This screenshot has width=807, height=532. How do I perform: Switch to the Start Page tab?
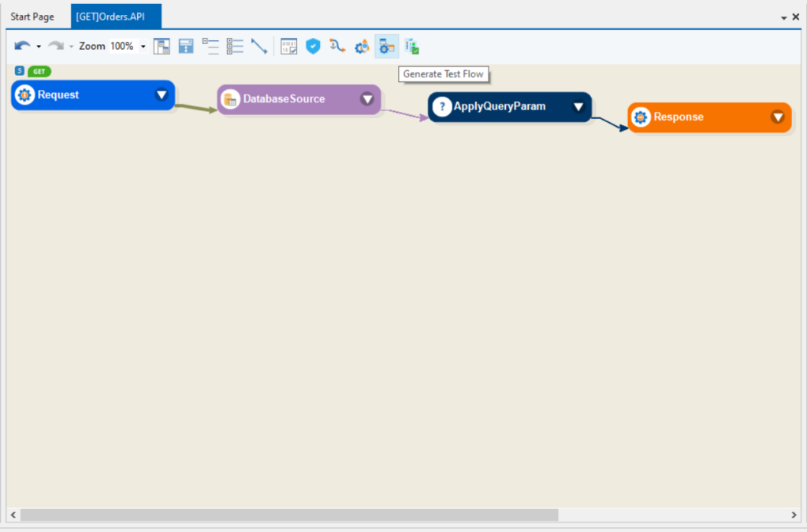tap(32, 16)
